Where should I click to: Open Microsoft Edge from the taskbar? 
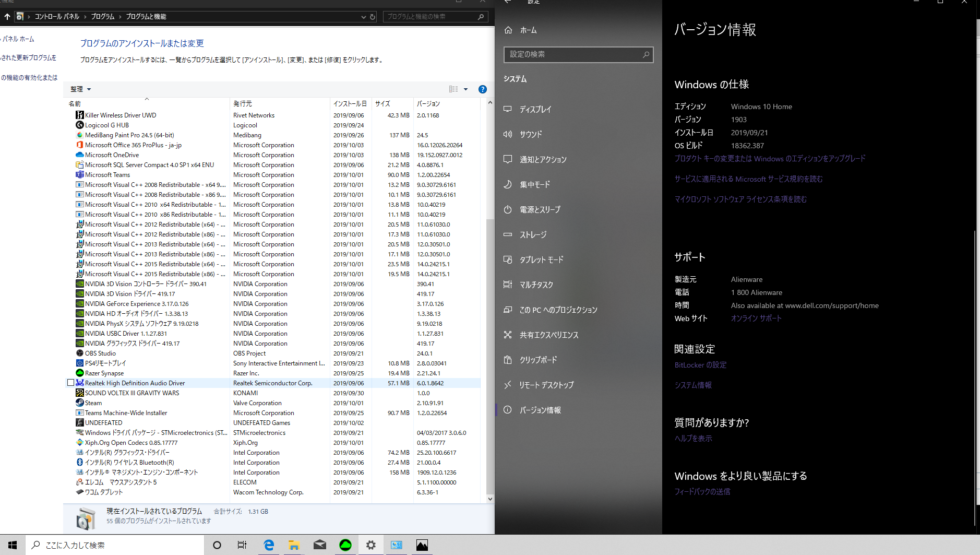click(269, 545)
